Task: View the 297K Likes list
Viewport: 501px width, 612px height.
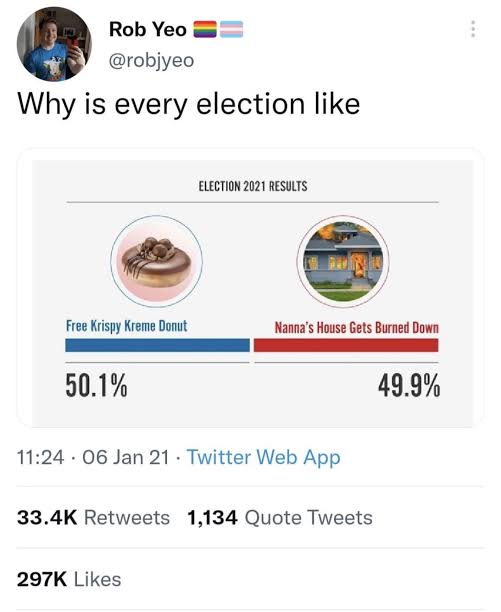Action: (x=69, y=579)
